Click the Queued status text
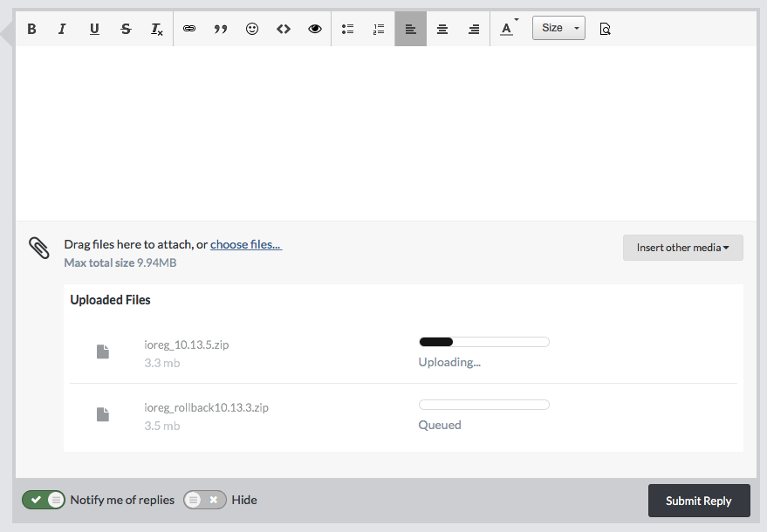 pyautogui.click(x=440, y=425)
